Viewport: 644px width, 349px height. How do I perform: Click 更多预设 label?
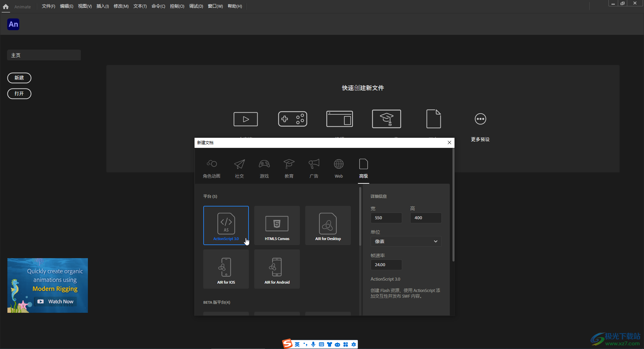[x=480, y=139]
